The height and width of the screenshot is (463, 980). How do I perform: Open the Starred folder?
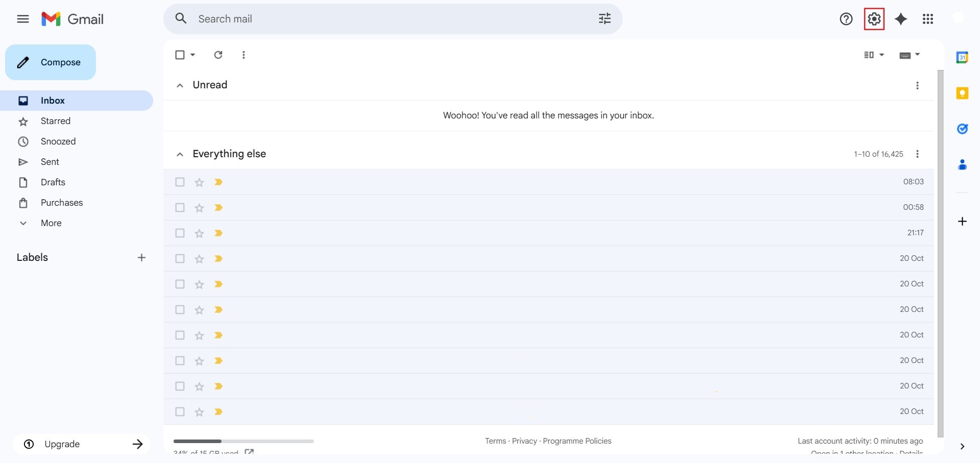point(56,121)
